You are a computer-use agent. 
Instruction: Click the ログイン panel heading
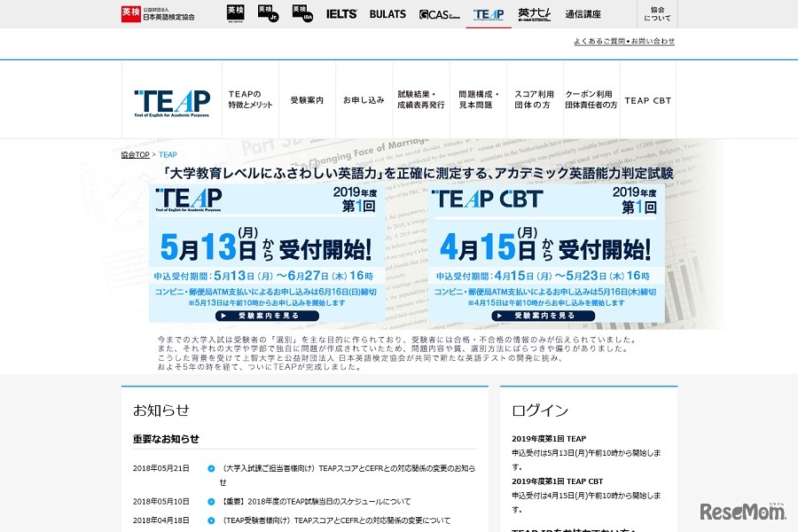540,411
